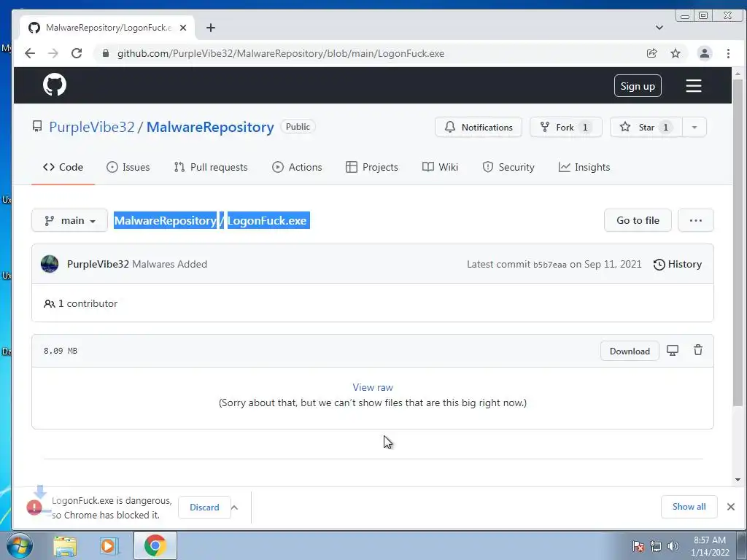Image resolution: width=747 pixels, height=560 pixels.
Task: Go back using browser back arrow
Action: 30,53
